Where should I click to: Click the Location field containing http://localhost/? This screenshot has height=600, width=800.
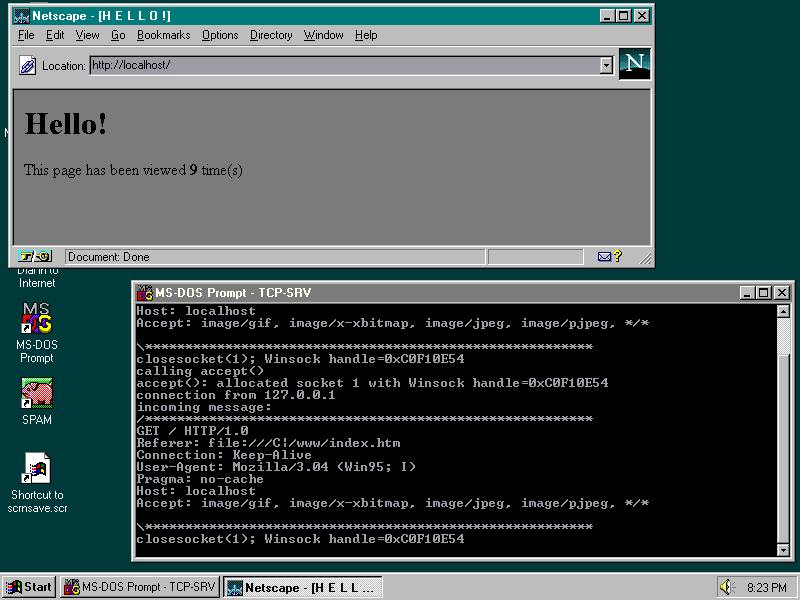pos(345,65)
